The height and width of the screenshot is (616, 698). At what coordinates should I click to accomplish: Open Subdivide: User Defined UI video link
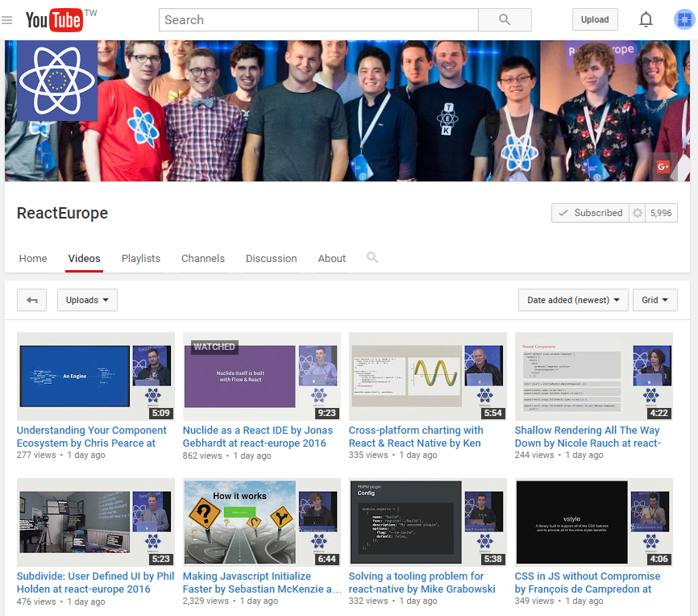tap(95, 583)
